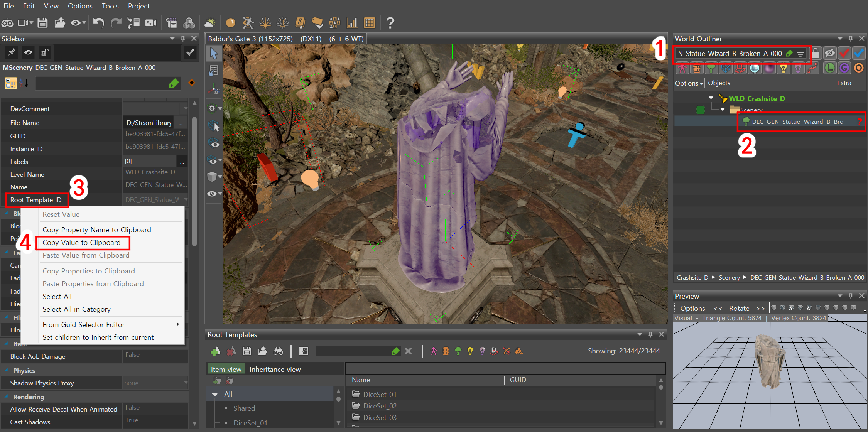Open the Tools menu
Screen dimensions: 868x432
[110, 6]
